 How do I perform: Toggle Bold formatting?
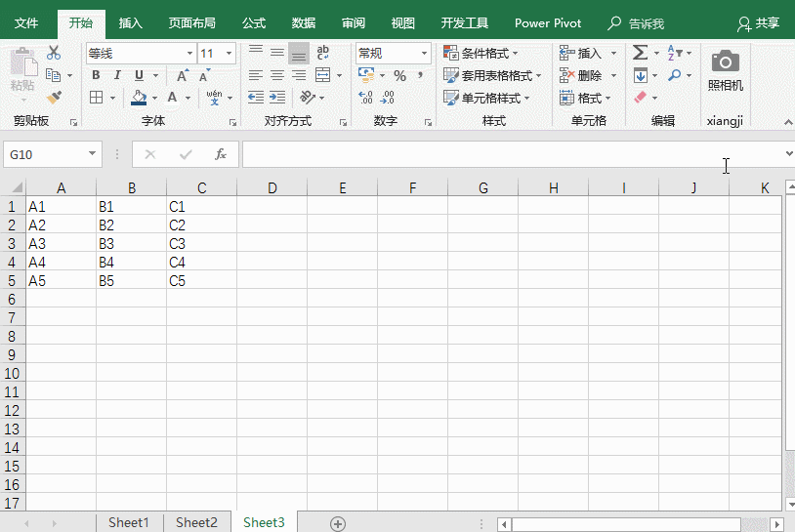tap(96, 75)
